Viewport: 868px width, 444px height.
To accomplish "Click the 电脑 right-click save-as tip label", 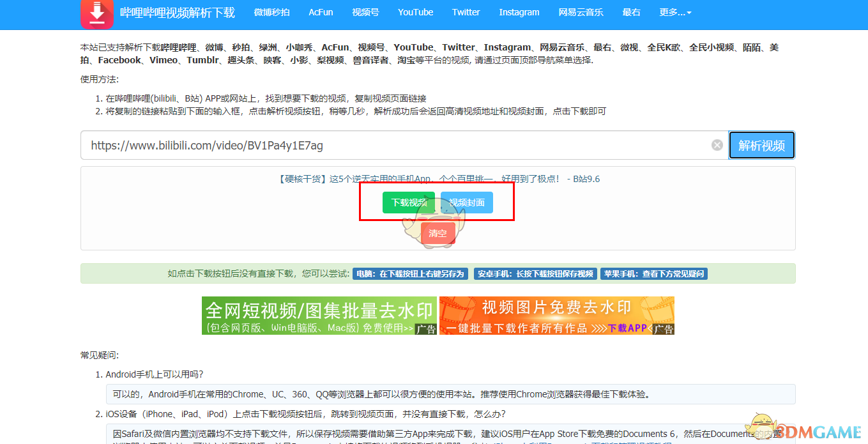I will click(x=411, y=273).
